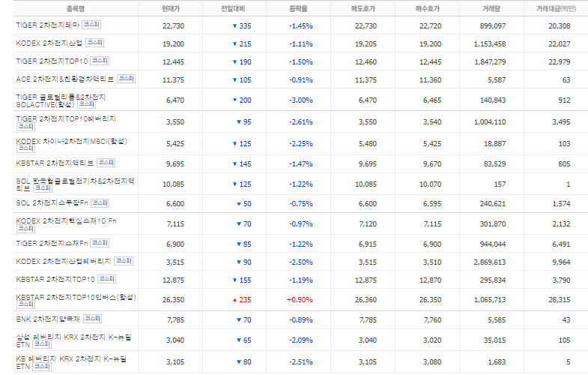Click the 코스피 badge beside TIGER 2차전지소재Fn
The image size is (588, 375).
100,243
